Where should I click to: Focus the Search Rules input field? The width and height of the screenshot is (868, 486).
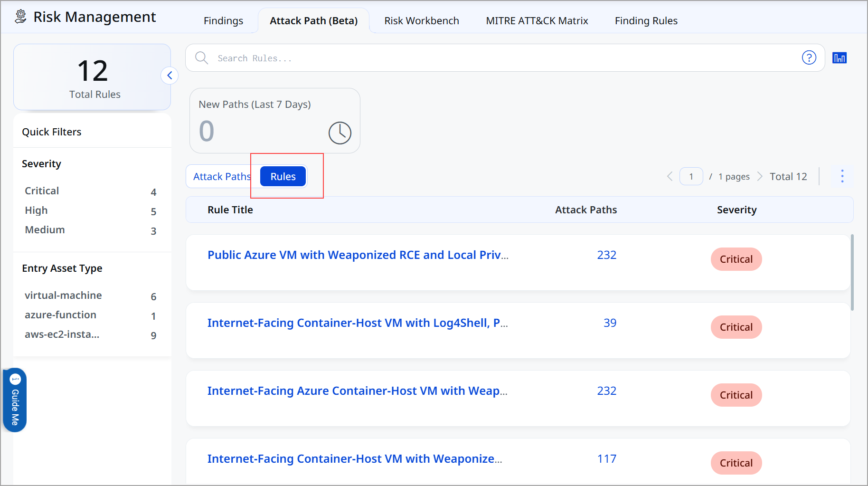coord(505,58)
